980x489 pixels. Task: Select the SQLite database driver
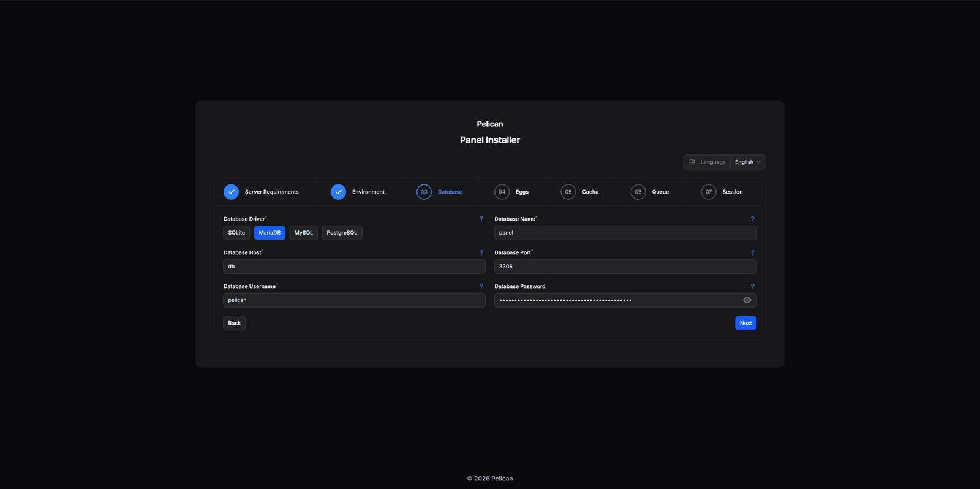(x=236, y=233)
